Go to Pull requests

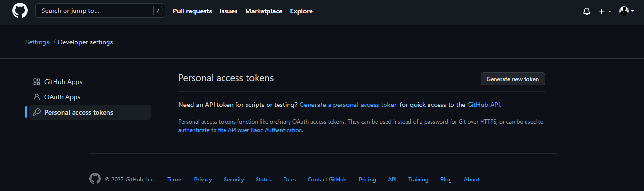tap(192, 11)
